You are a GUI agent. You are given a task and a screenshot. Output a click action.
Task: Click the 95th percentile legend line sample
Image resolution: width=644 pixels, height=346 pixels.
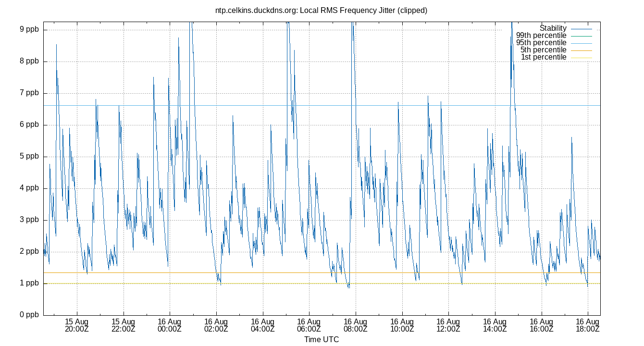tap(581, 43)
